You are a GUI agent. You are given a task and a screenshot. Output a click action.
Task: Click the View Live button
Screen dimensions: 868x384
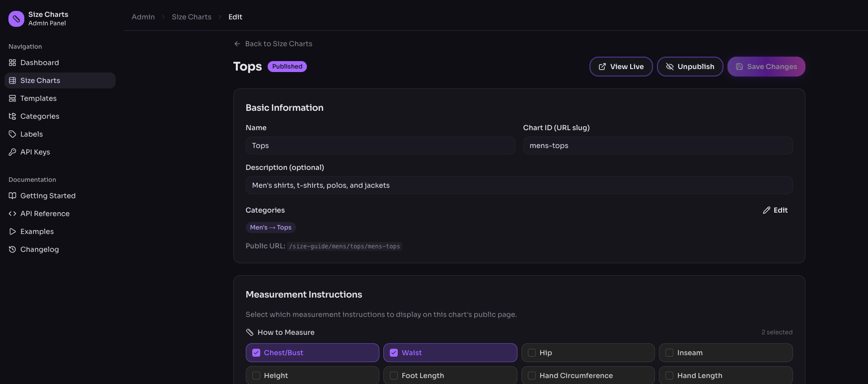click(x=621, y=67)
